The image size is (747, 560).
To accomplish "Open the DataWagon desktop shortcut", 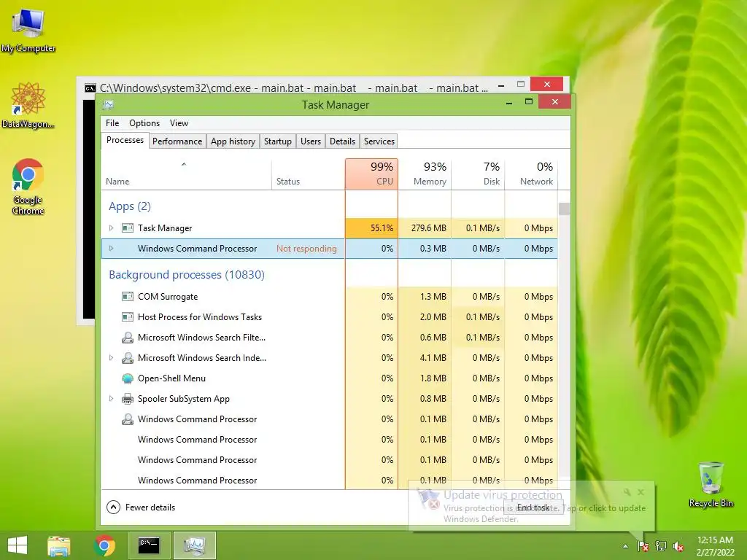I will (28, 106).
